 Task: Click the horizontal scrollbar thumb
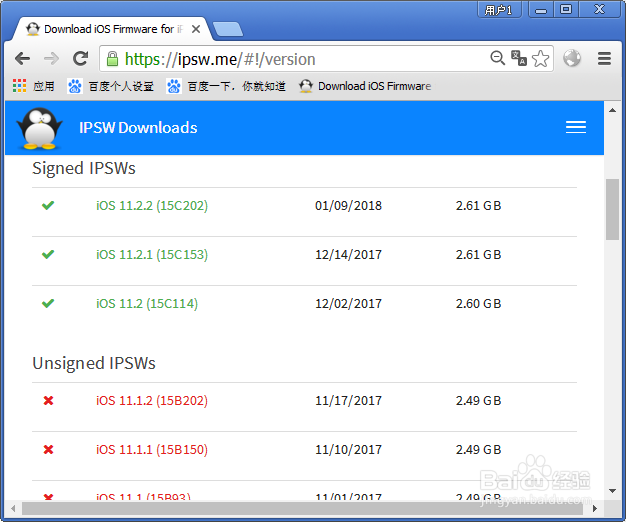coord(302,508)
